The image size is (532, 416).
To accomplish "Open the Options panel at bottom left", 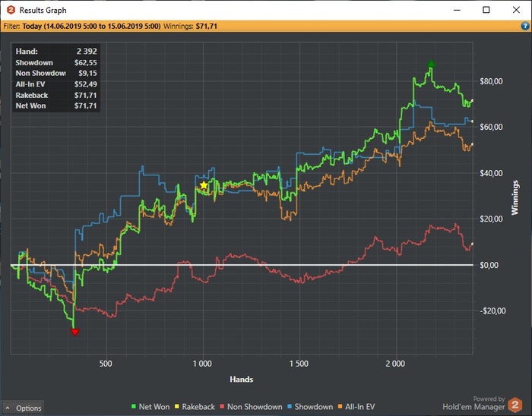I will (23, 408).
